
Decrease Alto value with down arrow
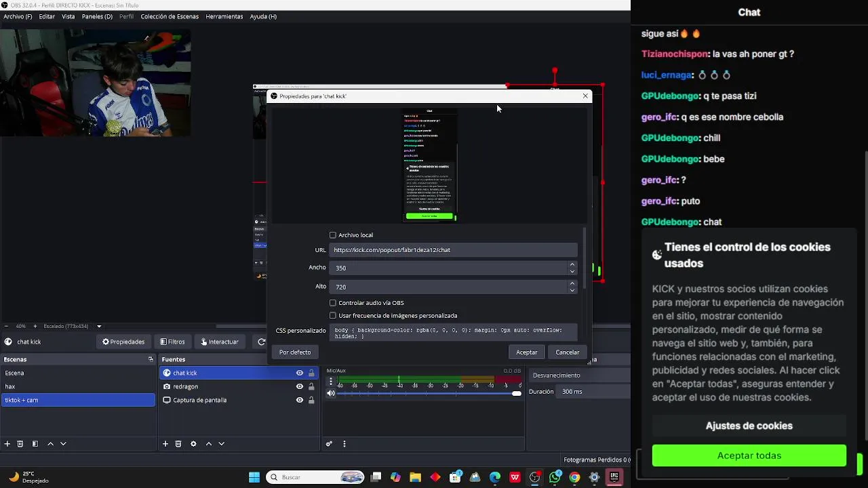click(572, 290)
